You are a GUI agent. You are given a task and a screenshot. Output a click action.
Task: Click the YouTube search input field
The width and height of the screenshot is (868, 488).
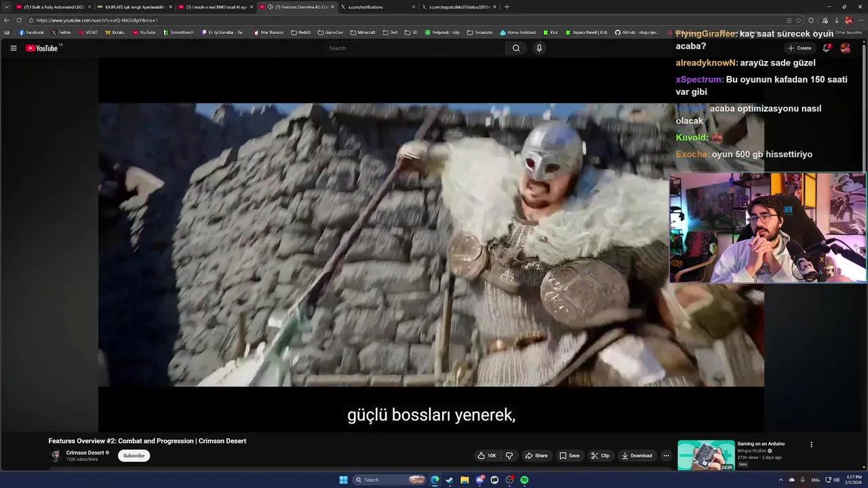tap(414, 48)
